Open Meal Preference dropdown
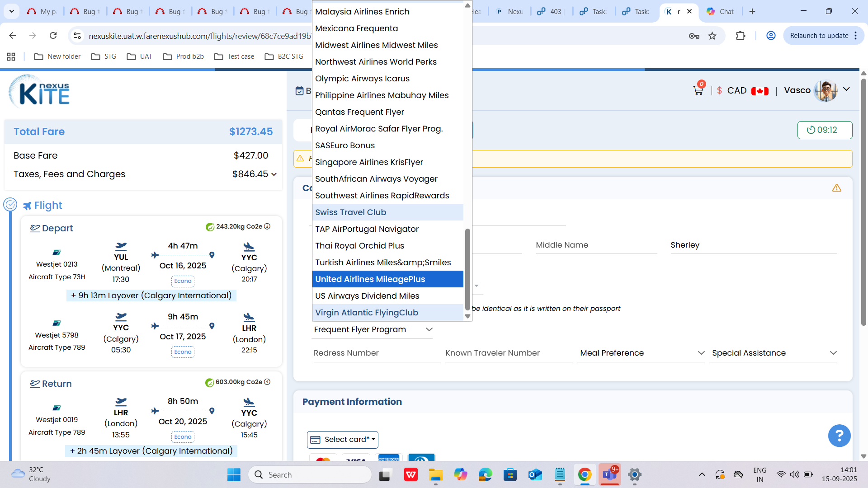 click(642, 353)
